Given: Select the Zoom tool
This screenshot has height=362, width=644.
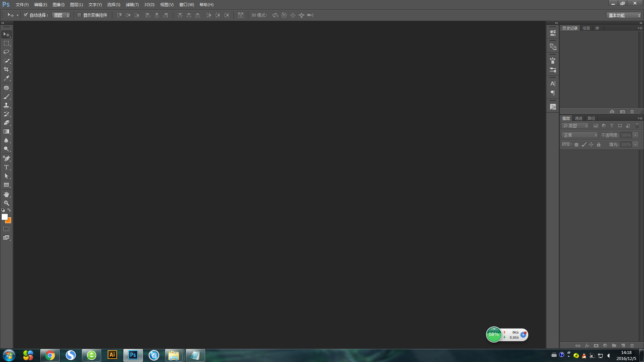Looking at the screenshot, I should pos(6,203).
